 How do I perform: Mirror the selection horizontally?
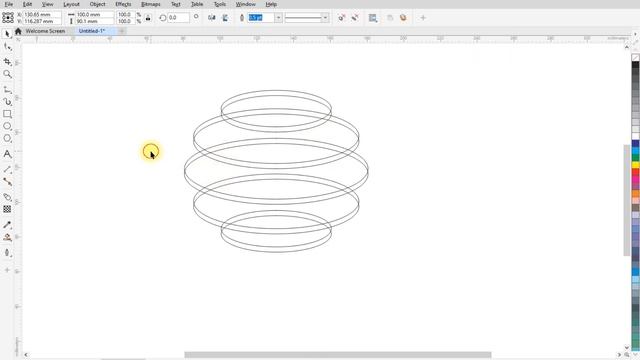(x=211, y=18)
